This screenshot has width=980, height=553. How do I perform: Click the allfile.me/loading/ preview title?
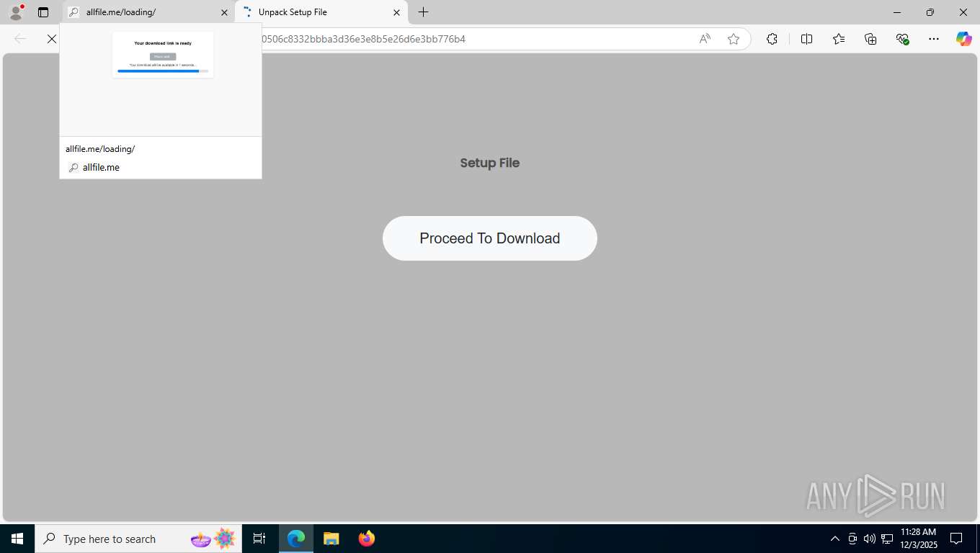click(100, 149)
